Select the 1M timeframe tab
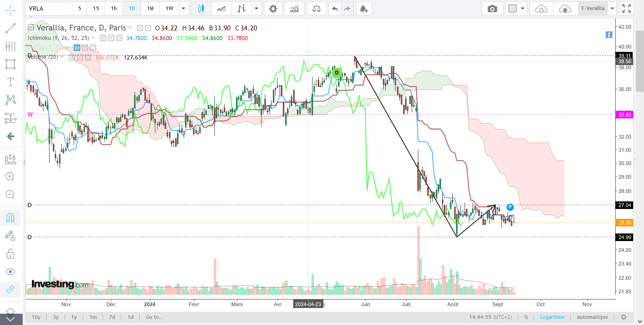Viewport: 644px width, 325px height. tap(150, 9)
